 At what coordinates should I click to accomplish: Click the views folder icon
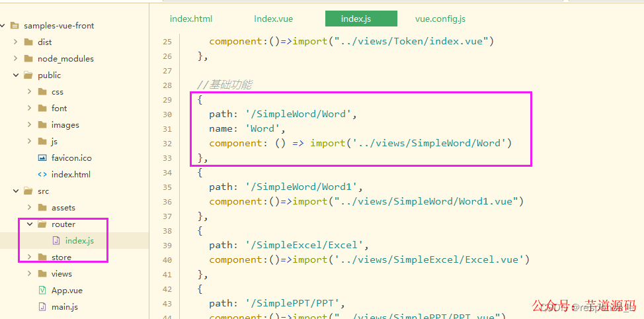(x=42, y=274)
